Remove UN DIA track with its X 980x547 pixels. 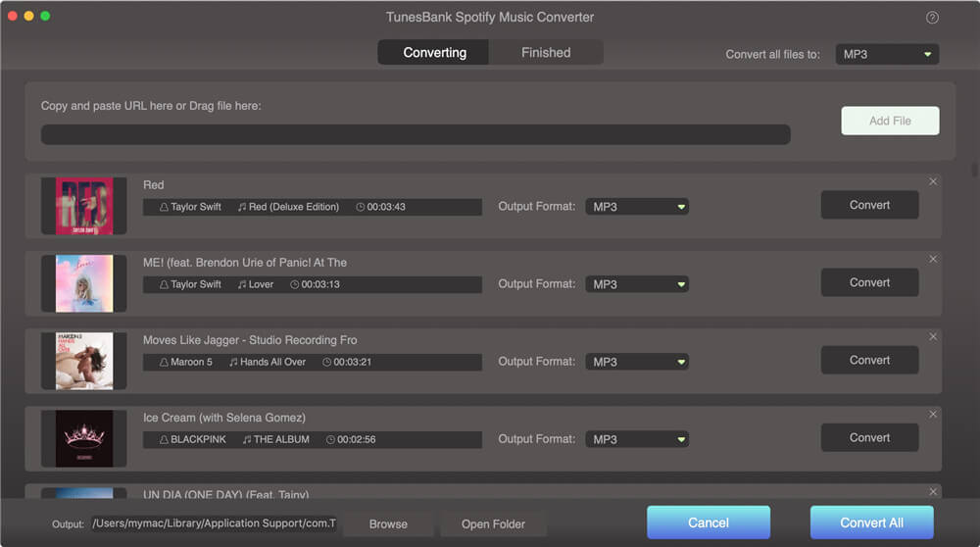click(933, 491)
